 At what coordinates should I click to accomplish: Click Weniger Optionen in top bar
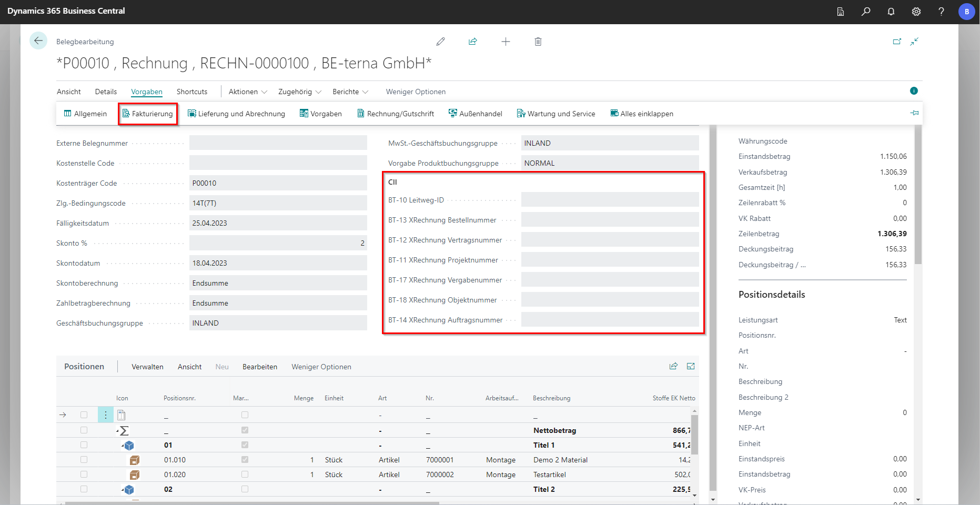click(416, 92)
